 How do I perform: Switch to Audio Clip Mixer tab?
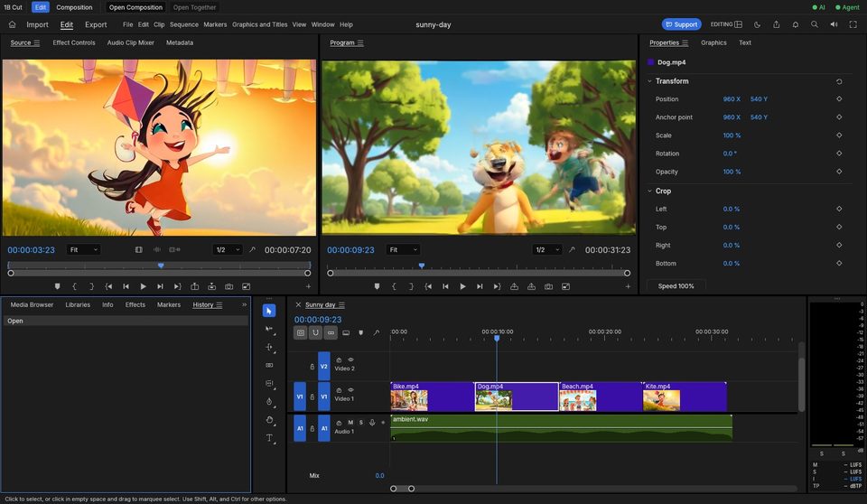(130, 42)
